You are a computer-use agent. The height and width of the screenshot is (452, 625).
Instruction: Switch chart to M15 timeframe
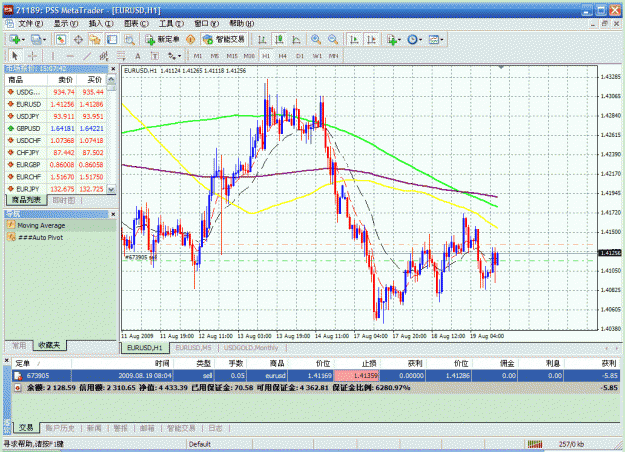point(232,56)
